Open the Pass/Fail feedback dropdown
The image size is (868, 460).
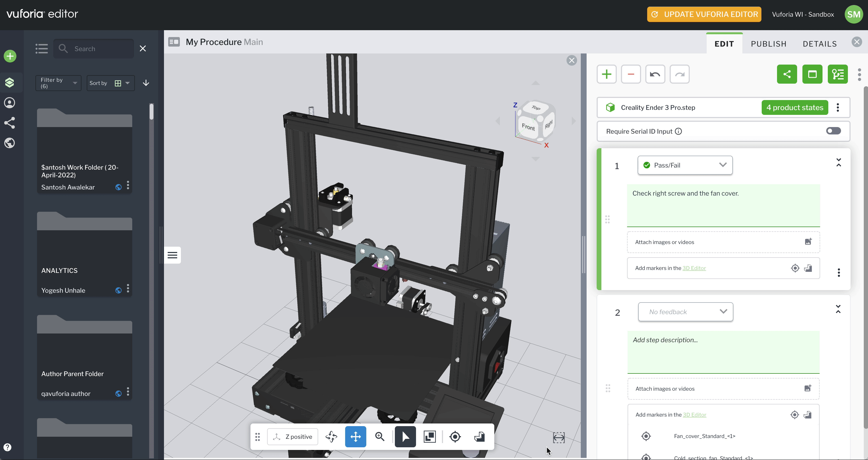[685, 165]
